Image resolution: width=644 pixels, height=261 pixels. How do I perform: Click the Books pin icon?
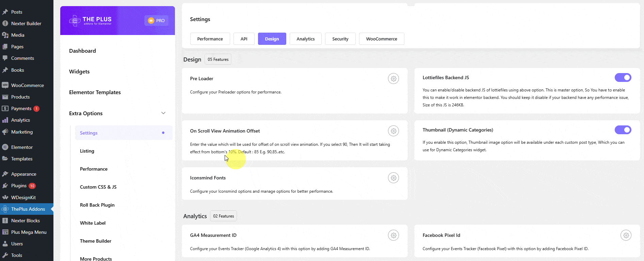[x=5, y=70]
